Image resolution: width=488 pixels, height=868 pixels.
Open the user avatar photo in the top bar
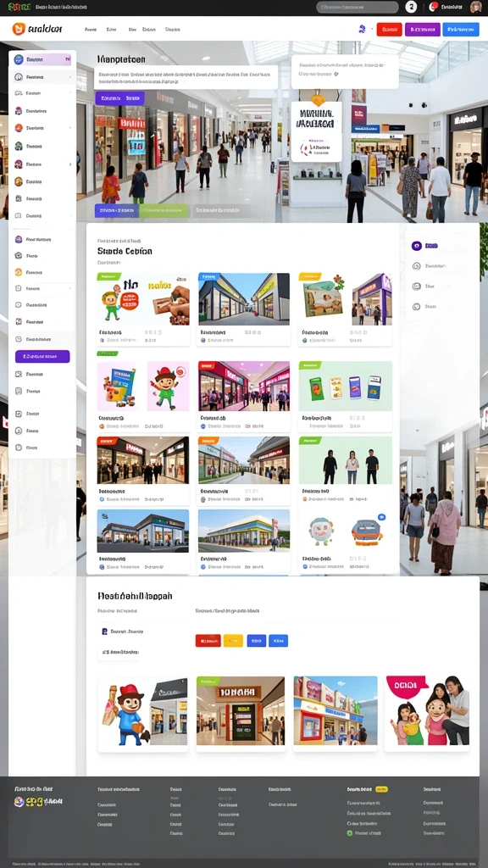475,7
